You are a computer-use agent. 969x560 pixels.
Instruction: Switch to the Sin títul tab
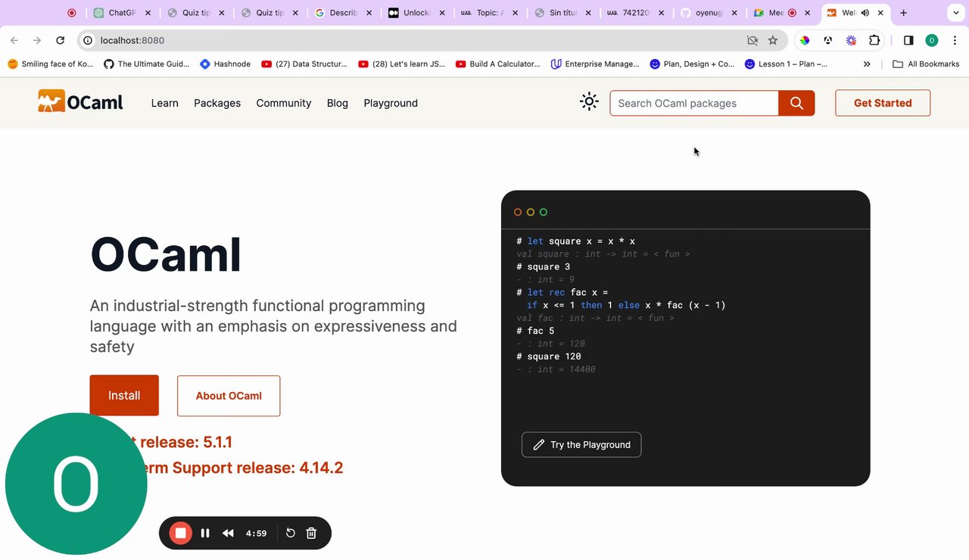point(563,13)
